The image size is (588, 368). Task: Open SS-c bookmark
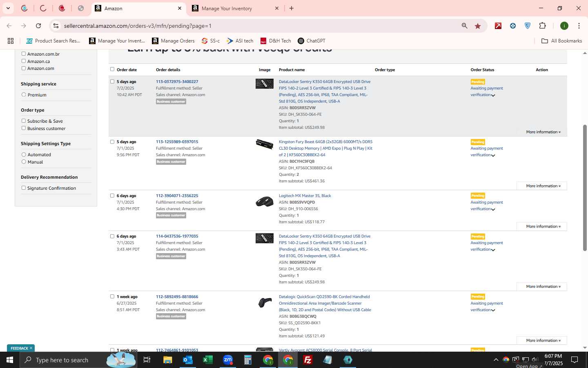tap(211, 41)
